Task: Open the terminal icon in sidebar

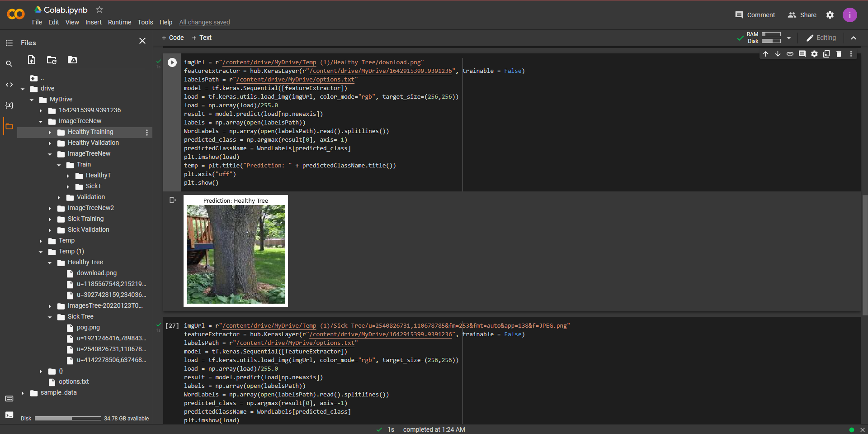Action: click(9, 415)
